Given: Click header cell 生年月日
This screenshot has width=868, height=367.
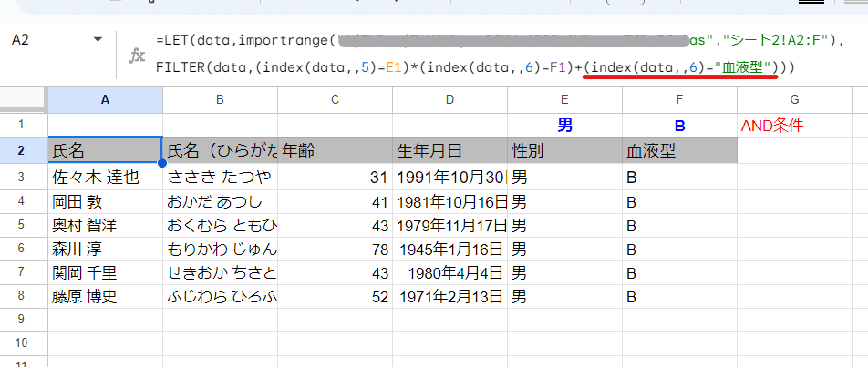Looking at the screenshot, I should (x=449, y=150).
